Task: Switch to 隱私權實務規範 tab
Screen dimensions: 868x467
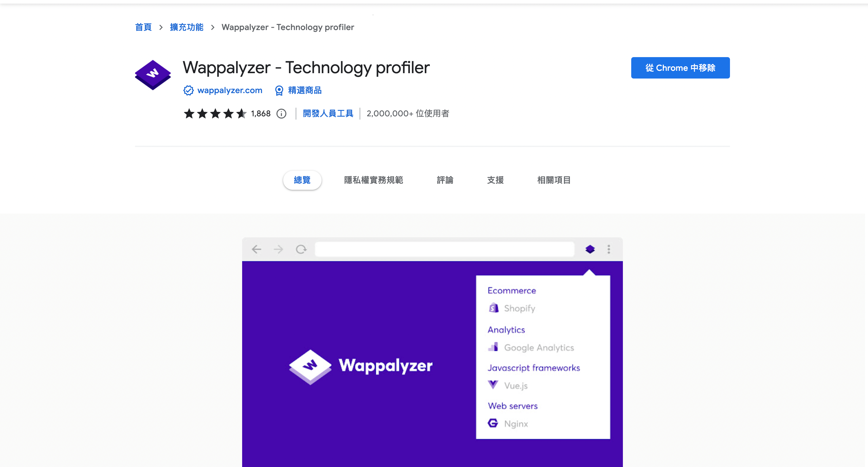Action: click(x=373, y=180)
